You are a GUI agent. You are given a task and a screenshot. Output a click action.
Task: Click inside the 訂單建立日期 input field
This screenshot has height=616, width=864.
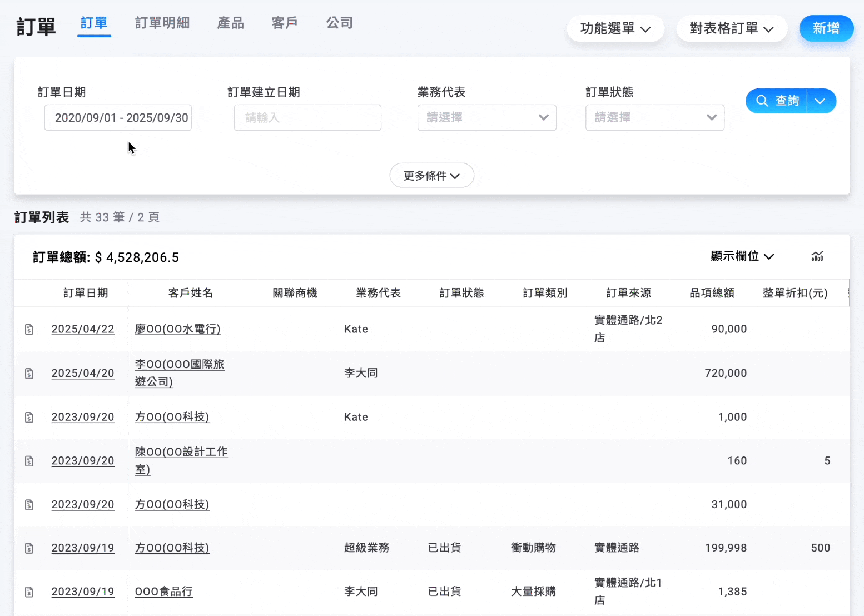[x=307, y=117]
